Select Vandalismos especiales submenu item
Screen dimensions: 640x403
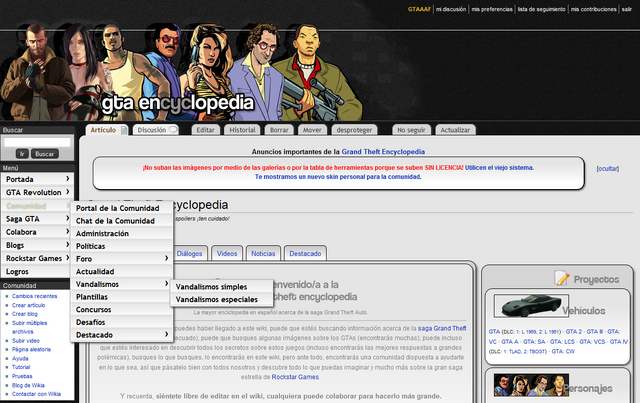tap(222, 299)
